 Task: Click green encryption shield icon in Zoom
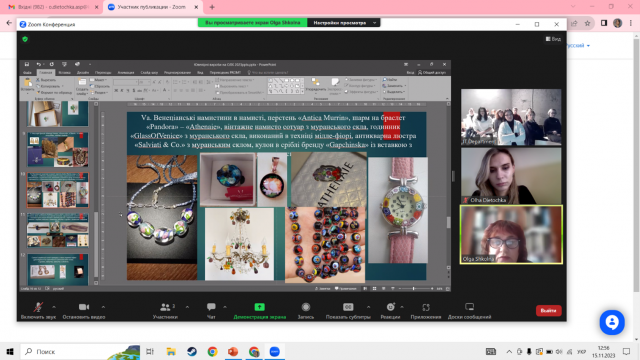(x=25, y=39)
